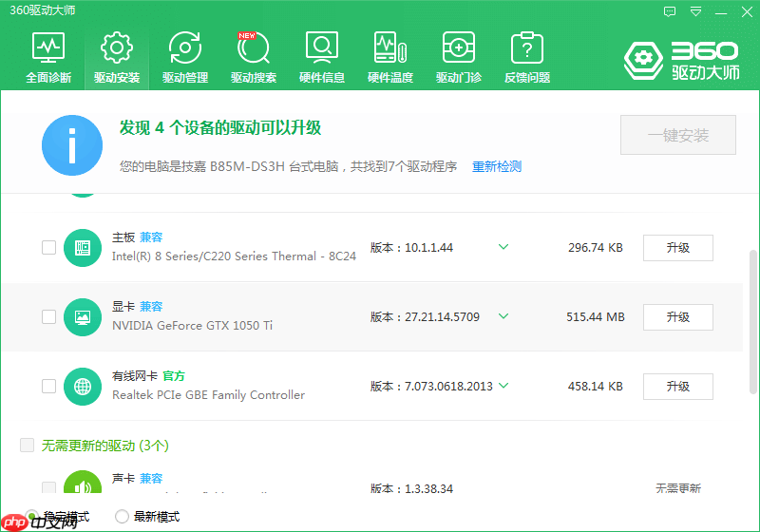Click the 一键安装 one-click install button
The height and width of the screenshot is (532, 760).
678,135
